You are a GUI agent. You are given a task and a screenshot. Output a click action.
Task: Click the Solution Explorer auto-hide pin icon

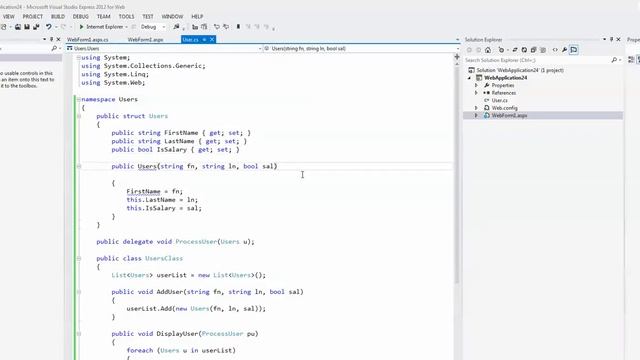[611, 39]
